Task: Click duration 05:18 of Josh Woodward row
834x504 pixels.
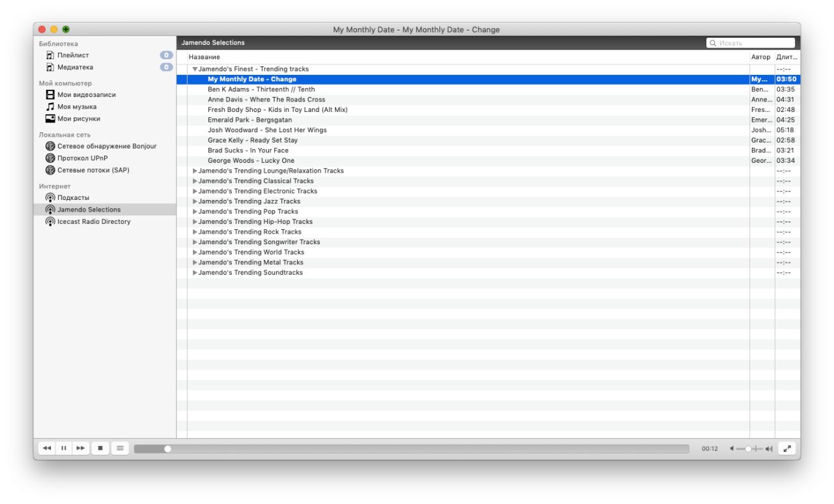Action: [785, 130]
